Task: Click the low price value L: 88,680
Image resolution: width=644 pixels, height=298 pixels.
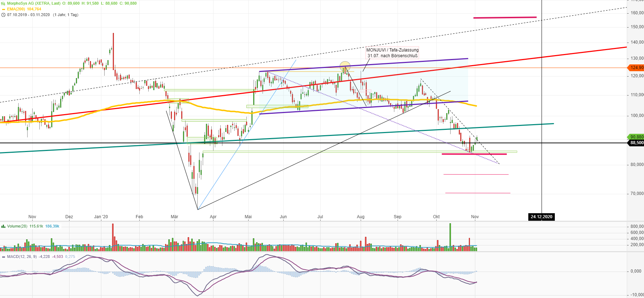Action: click(109, 3)
